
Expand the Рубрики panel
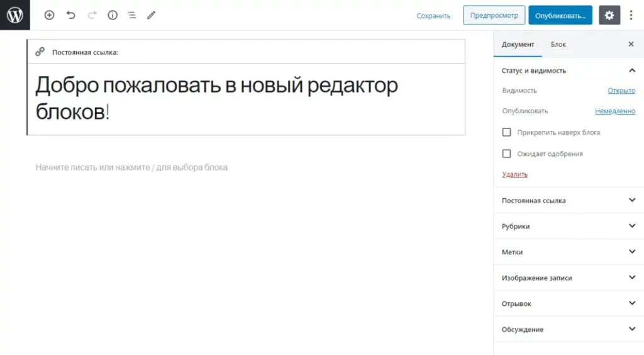pyautogui.click(x=569, y=227)
